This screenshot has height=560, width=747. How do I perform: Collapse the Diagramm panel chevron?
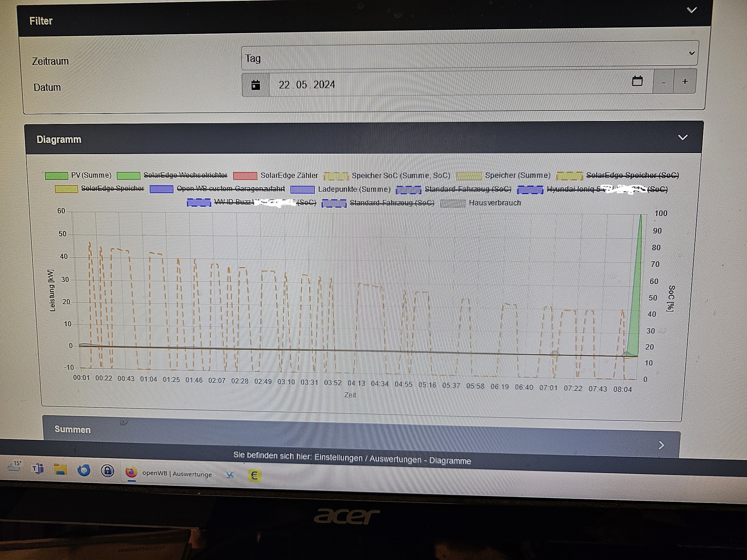[683, 137]
